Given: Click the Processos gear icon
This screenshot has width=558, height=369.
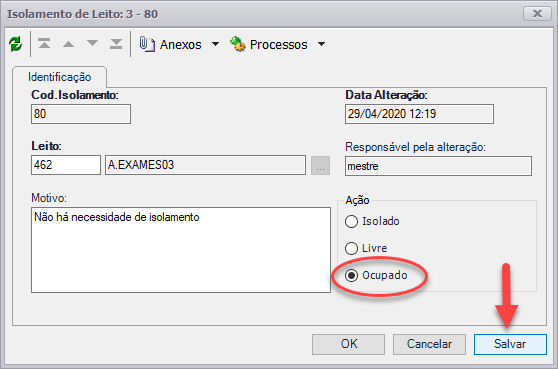Looking at the screenshot, I should point(237,44).
